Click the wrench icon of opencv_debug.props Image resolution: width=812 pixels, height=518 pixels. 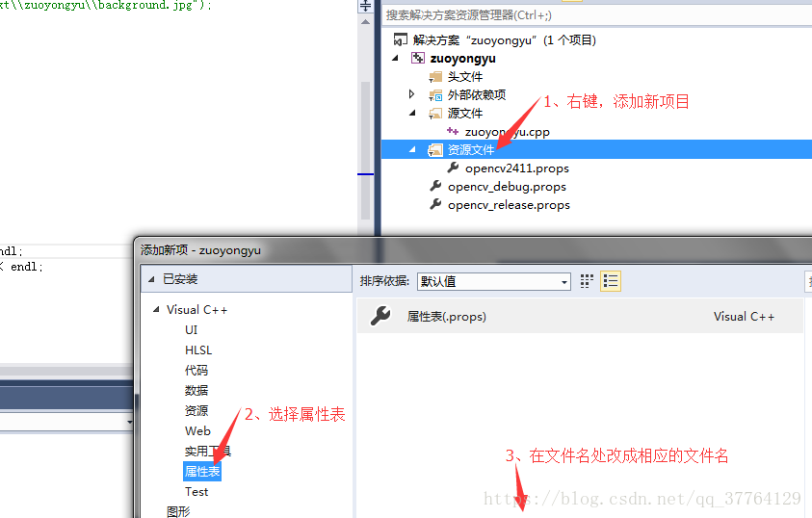coord(435,185)
